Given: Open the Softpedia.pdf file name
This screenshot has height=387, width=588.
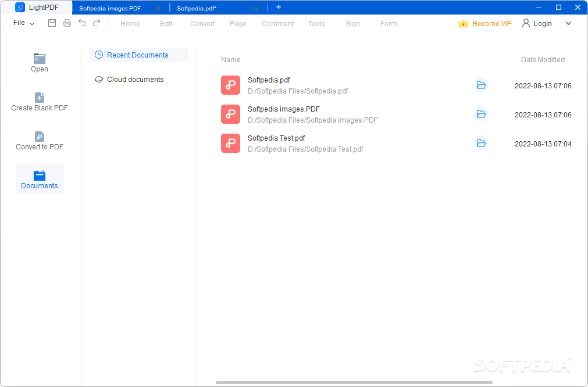Looking at the screenshot, I should pos(269,80).
